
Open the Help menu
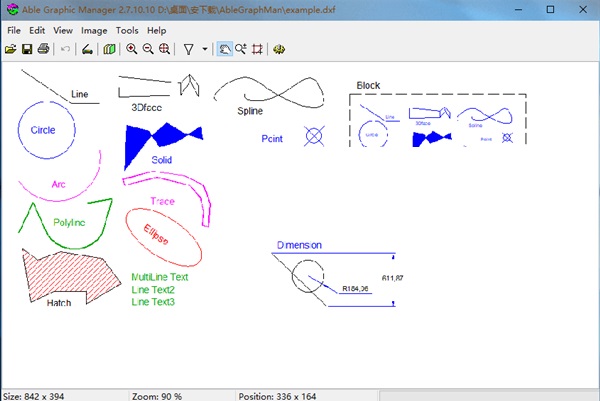(x=156, y=30)
